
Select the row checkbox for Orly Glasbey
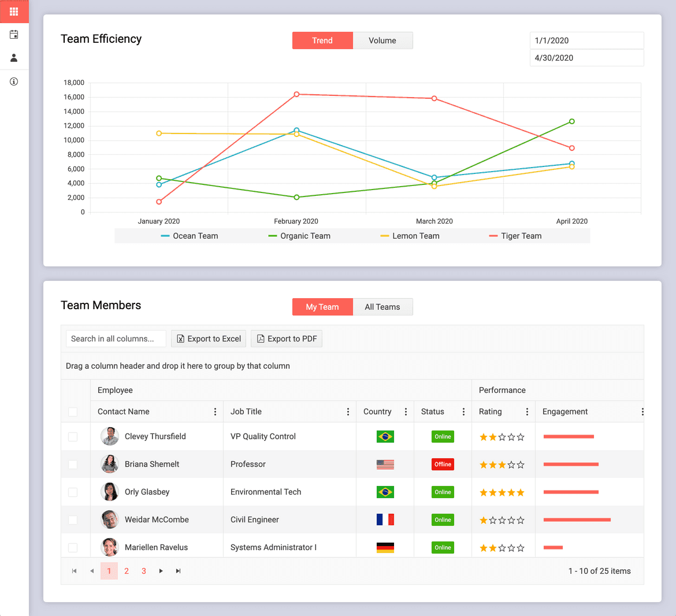[x=73, y=492]
